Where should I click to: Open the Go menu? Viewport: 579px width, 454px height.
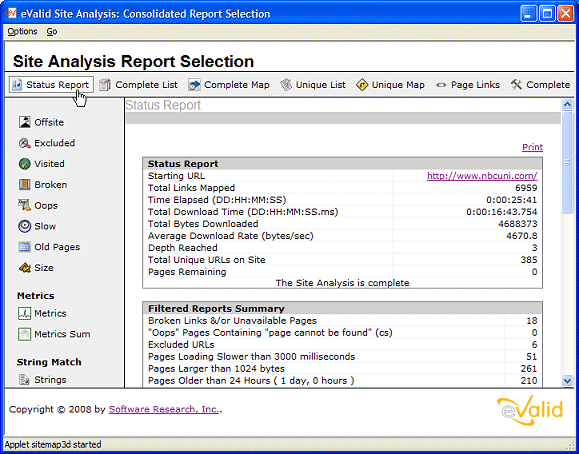(x=52, y=31)
